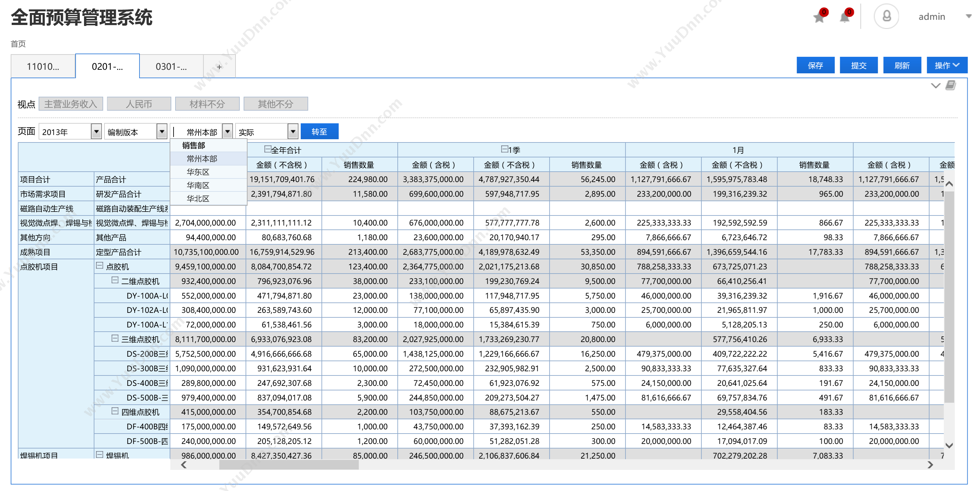This screenshot has height=491, width=980.
Task: Collapse the 点胶机 tree row
Action: pyautogui.click(x=99, y=266)
